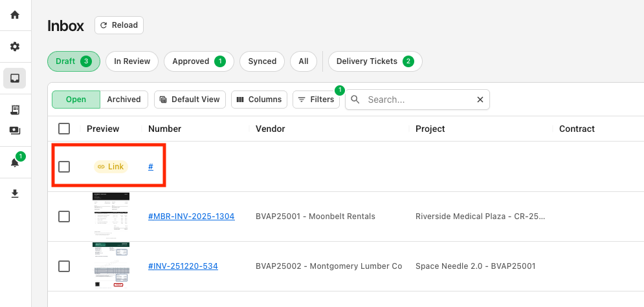644x307 pixels.
Task: Open the invoices receipt sidebar icon
Action: point(15,109)
